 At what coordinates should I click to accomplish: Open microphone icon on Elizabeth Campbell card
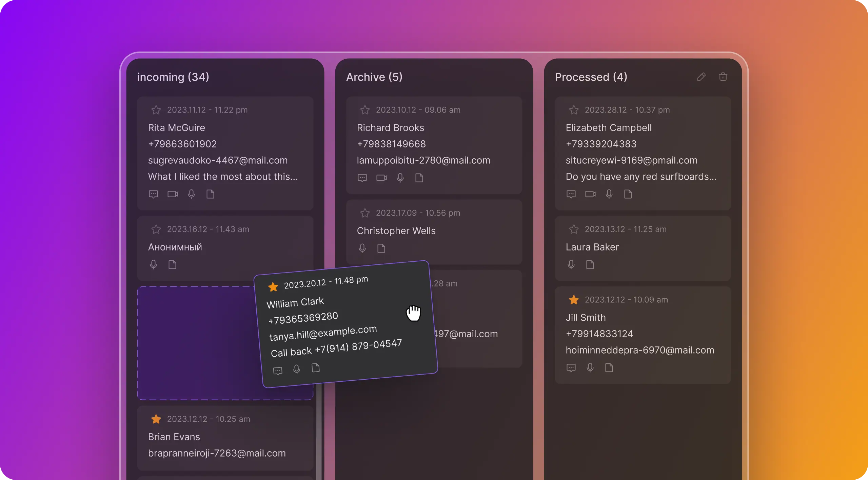[609, 194]
